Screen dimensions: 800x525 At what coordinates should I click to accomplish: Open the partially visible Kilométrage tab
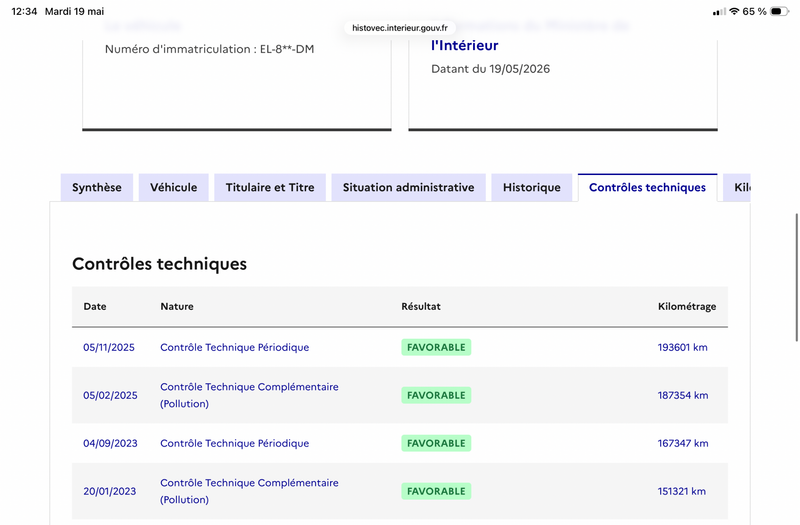coord(737,188)
